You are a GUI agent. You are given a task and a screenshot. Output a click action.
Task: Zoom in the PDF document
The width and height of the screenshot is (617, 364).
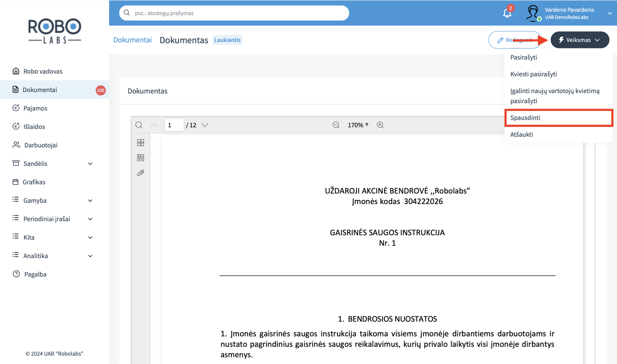pos(380,125)
